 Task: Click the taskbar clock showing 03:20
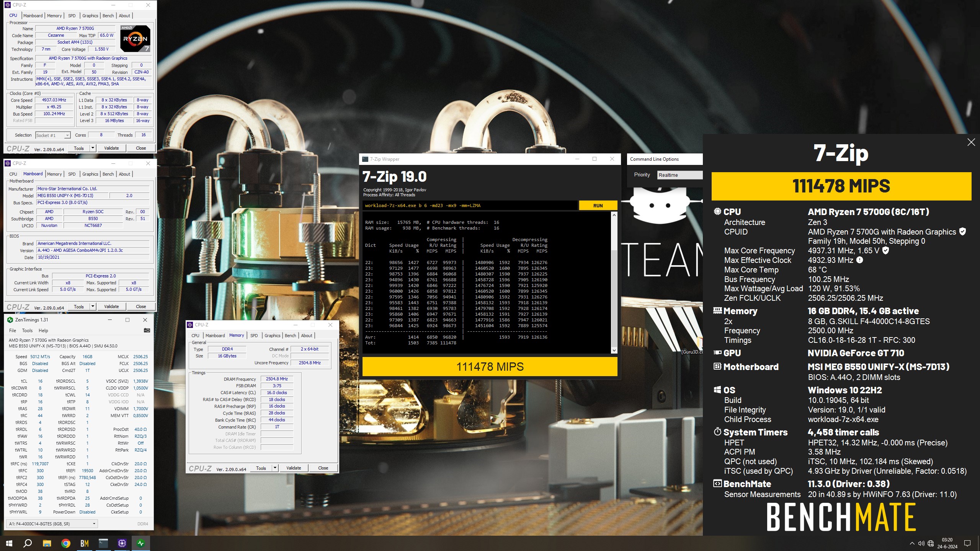coord(947,543)
